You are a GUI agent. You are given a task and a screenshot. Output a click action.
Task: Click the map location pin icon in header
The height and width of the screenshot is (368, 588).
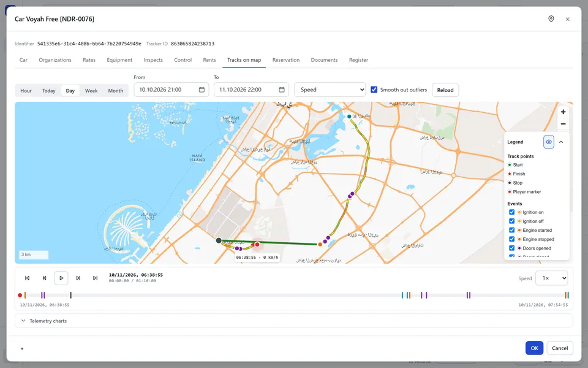tap(551, 19)
